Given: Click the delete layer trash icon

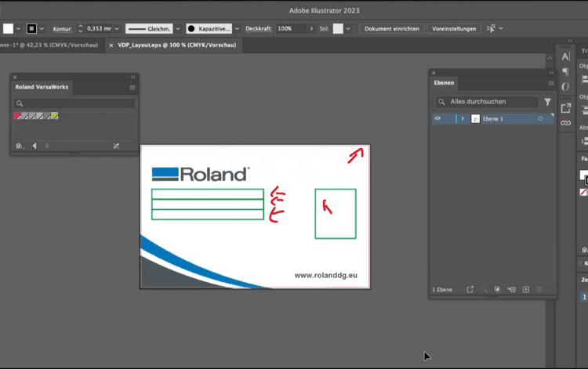Looking at the screenshot, I should [539, 289].
